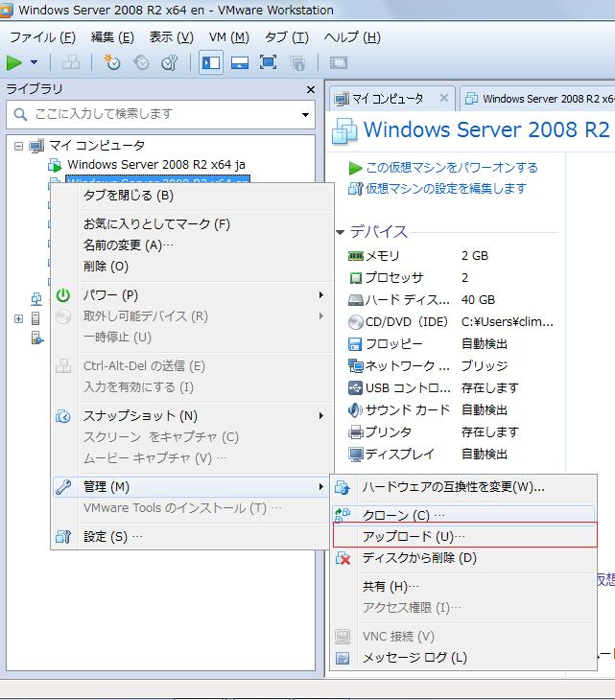Screen dimensions: 615x700
Task: Click the full screen mode toolbar icon
Action: click(x=268, y=62)
